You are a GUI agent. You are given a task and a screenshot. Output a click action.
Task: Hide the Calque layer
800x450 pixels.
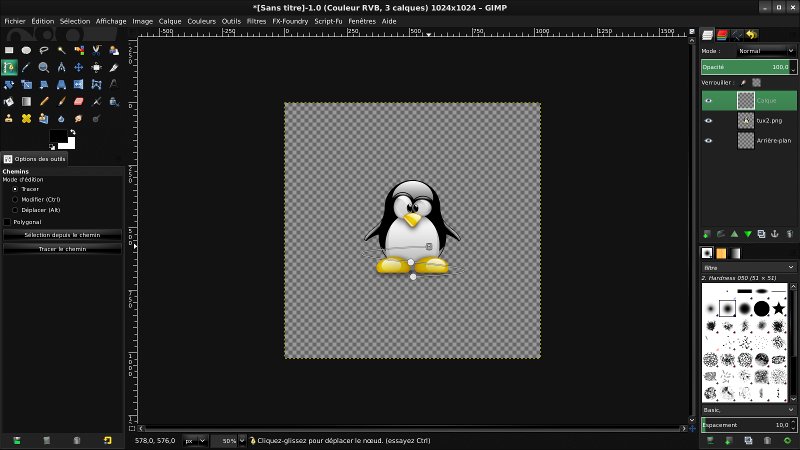tap(709, 101)
